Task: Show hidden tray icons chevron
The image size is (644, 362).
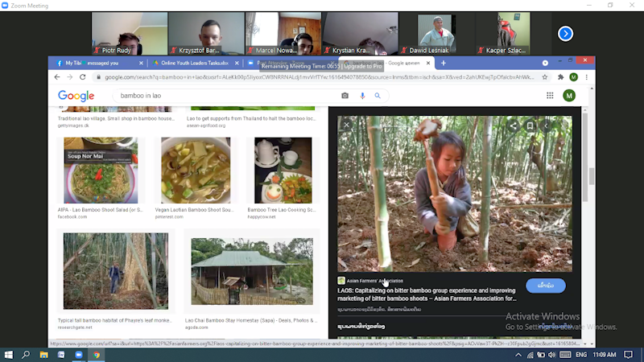Action: pos(518,355)
